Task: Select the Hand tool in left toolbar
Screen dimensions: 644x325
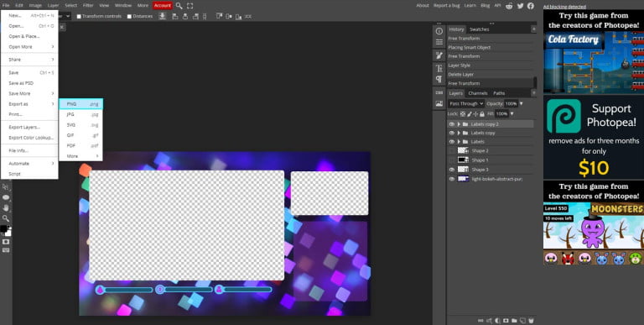Action: (x=6, y=207)
